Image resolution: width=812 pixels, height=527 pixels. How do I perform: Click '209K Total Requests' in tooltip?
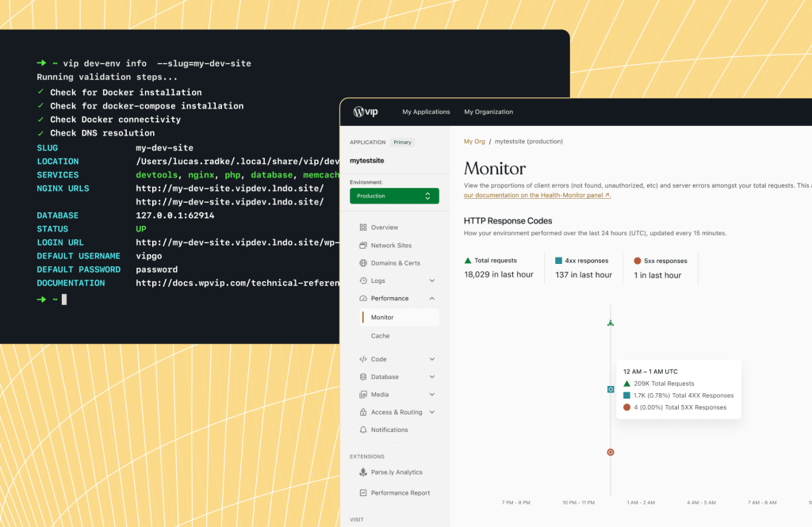coord(664,384)
